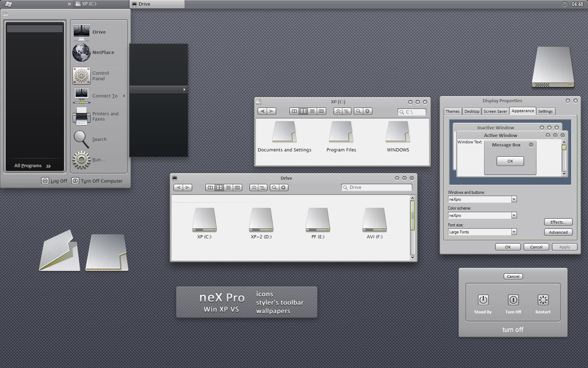588x368 pixels.
Task: Open the Documents and Settings folder
Action: pyautogui.click(x=285, y=137)
